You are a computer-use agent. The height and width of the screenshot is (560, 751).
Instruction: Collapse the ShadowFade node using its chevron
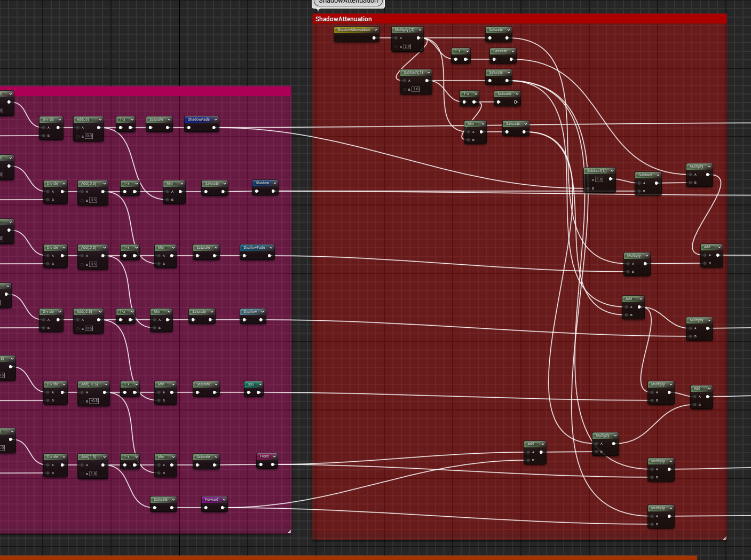(x=216, y=120)
